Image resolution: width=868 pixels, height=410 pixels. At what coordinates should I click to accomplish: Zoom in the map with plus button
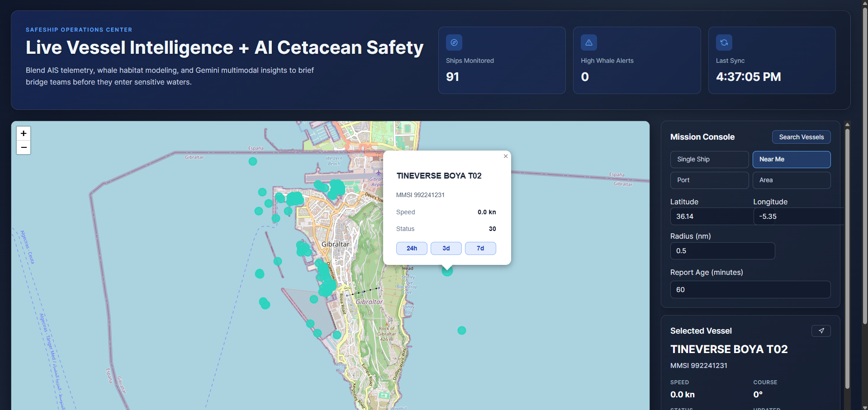tap(24, 133)
